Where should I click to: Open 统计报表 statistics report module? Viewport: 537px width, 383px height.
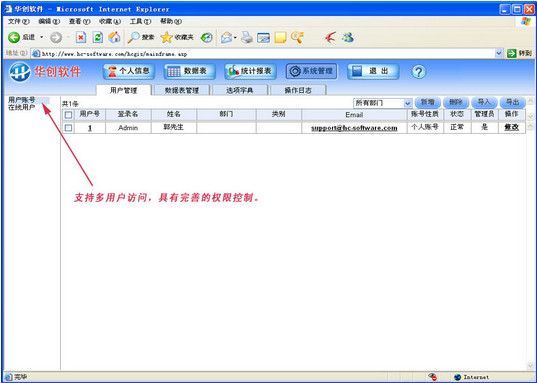click(x=251, y=71)
